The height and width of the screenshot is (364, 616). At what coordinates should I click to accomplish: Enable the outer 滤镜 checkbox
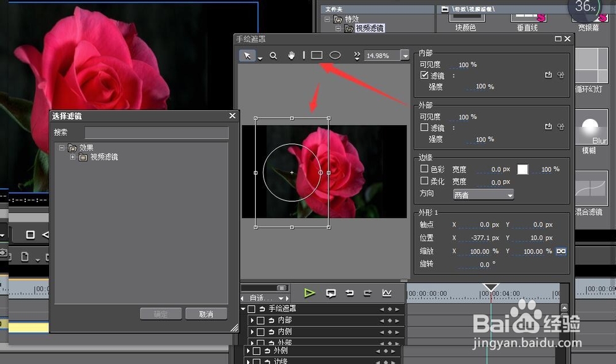pos(424,127)
